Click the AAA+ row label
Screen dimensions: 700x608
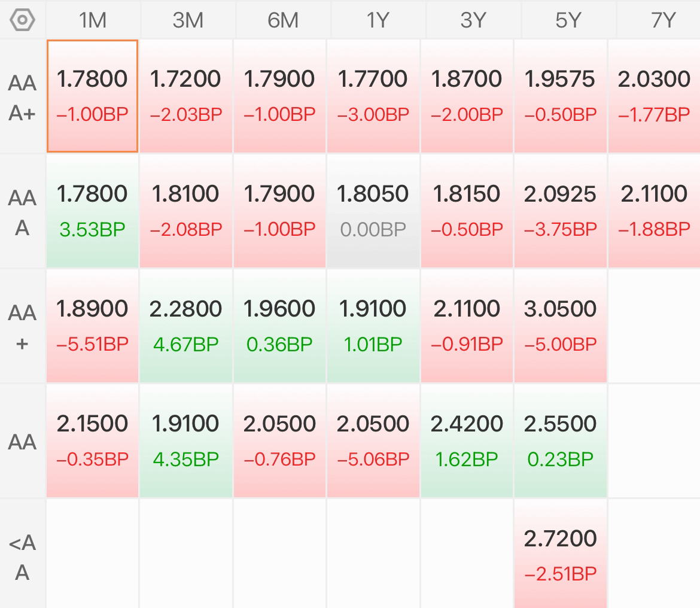point(22,98)
